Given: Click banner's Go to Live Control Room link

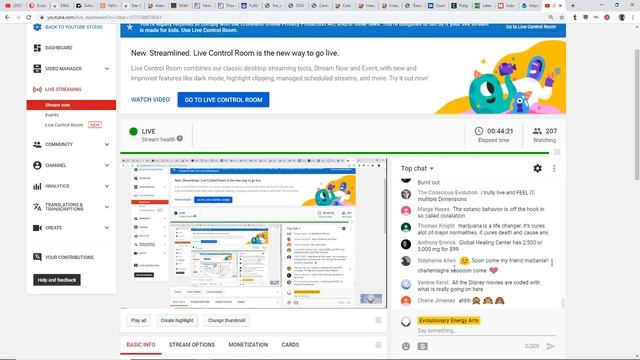Looking at the screenshot, I should point(531,27).
